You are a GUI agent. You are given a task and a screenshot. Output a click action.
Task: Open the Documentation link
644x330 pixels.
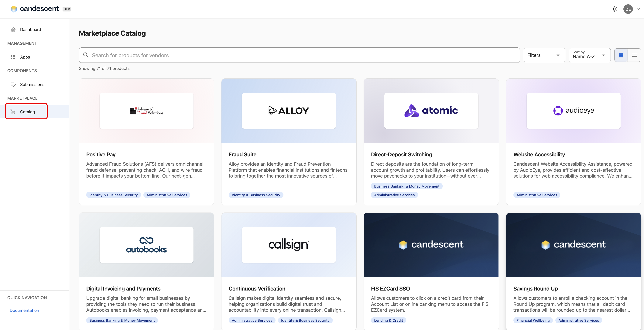[24, 310]
